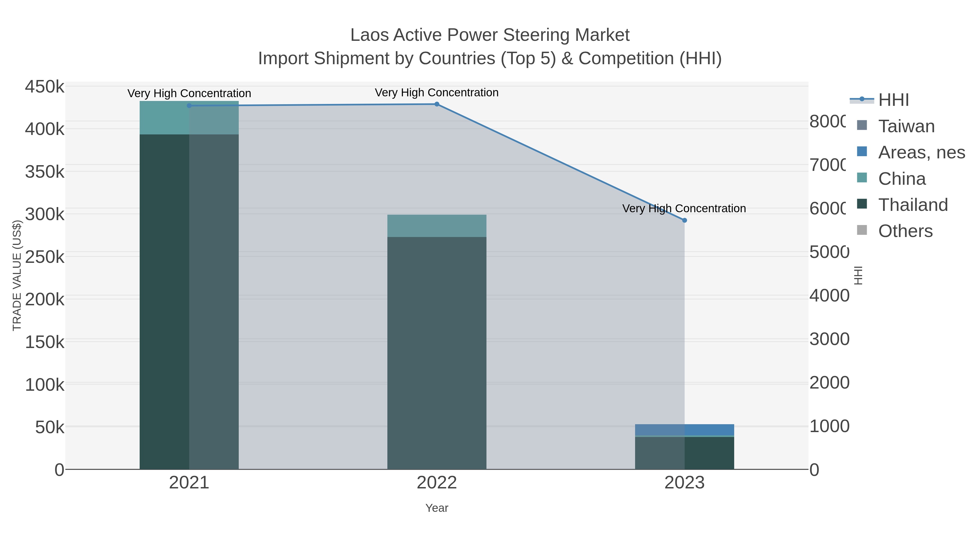
Task: Click the 1000 right HHI axis tick
Action: point(829,426)
